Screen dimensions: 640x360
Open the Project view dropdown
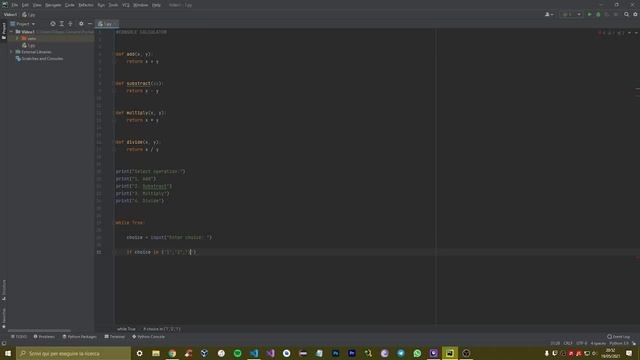pos(23,24)
